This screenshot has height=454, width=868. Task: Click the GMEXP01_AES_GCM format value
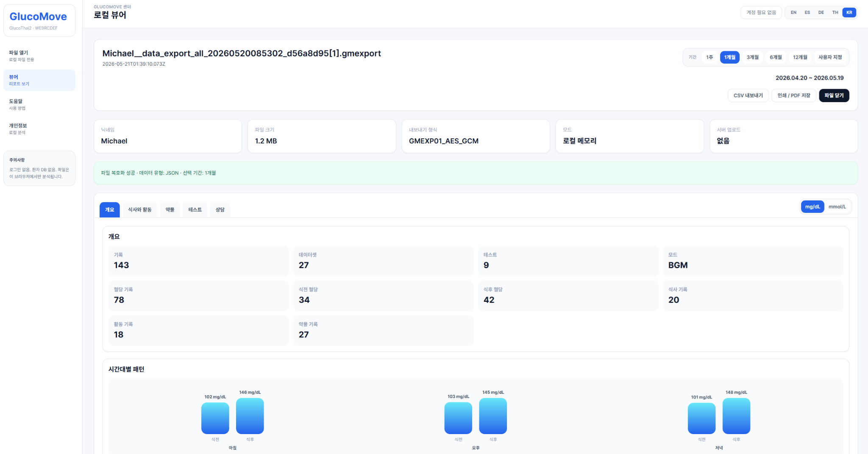pos(444,141)
